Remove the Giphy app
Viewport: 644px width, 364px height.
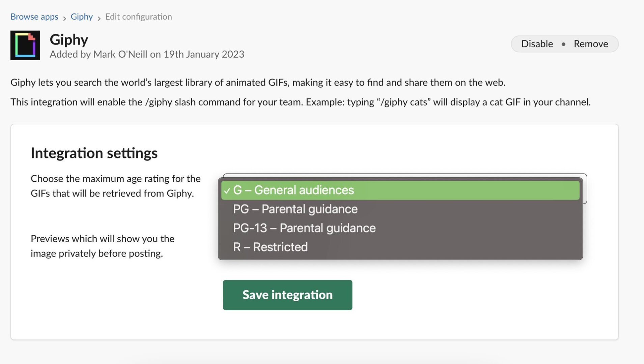pos(591,44)
